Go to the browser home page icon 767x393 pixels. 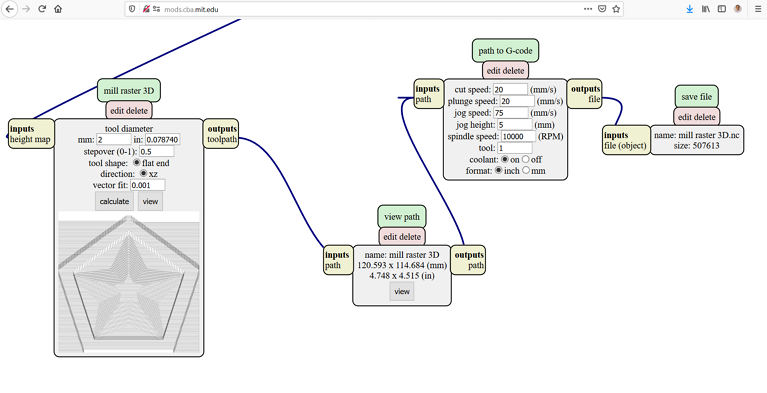[x=58, y=9]
